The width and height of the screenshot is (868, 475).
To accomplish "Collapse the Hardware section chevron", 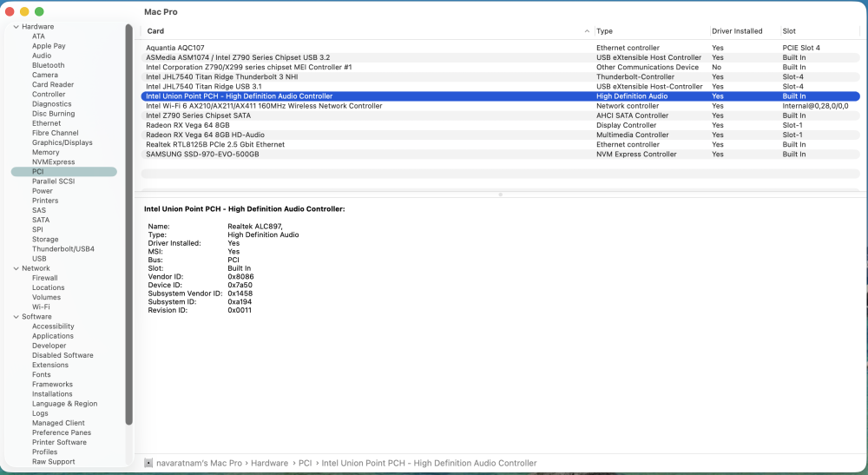I will (x=16, y=27).
